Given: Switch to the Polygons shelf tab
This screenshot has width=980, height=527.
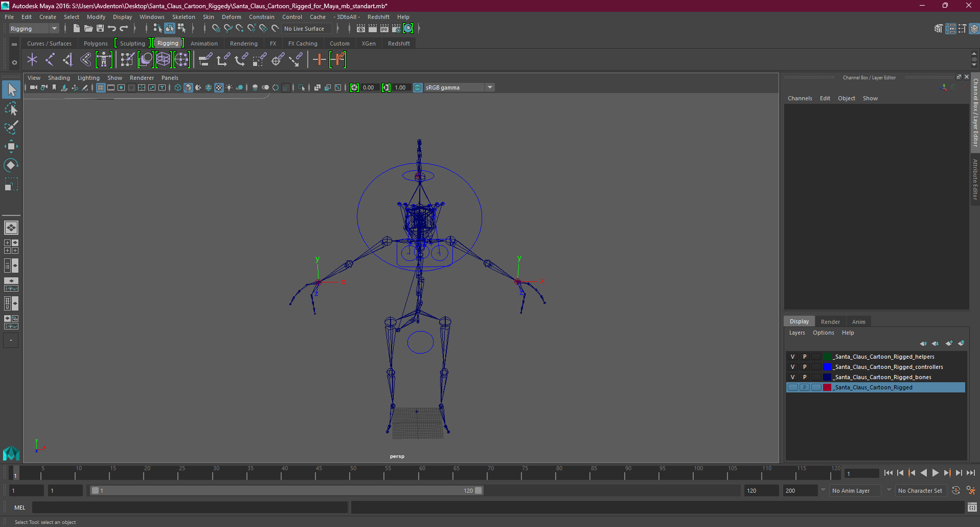Looking at the screenshot, I should point(96,43).
